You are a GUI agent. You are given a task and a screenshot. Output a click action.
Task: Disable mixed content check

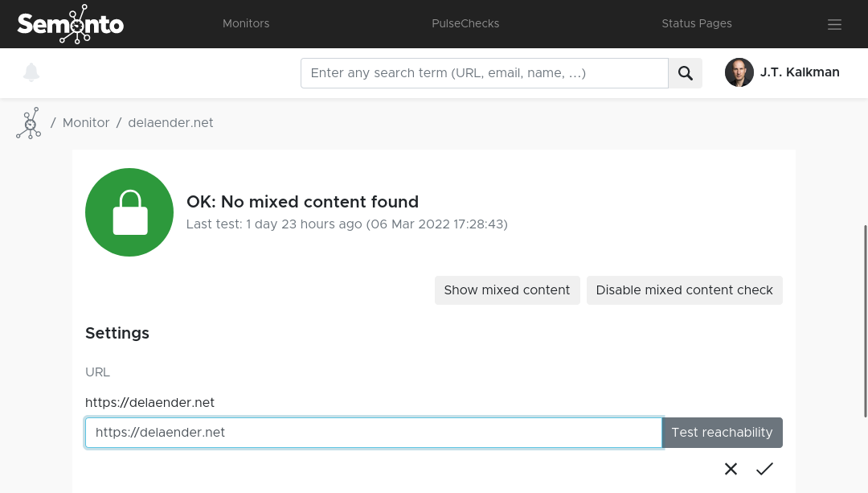684,290
